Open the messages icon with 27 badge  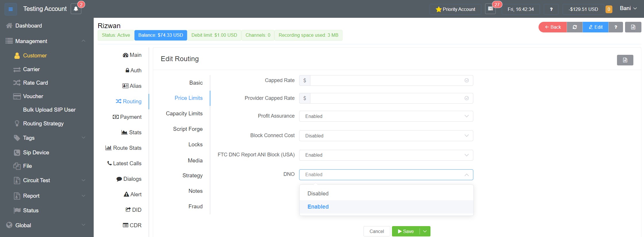pyautogui.click(x=490, y=9)
